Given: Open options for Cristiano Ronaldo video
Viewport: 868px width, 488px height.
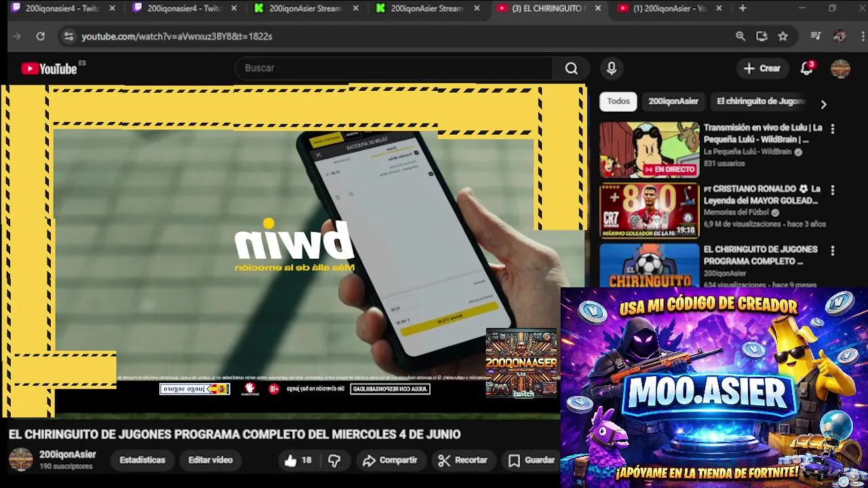Looking at the screenshot, I should (x=833, y=190).
